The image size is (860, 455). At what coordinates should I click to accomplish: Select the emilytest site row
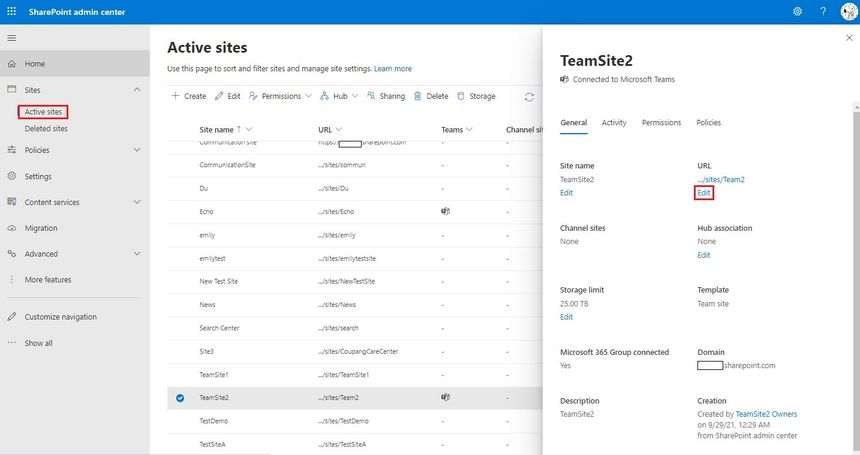click(355, 258)
